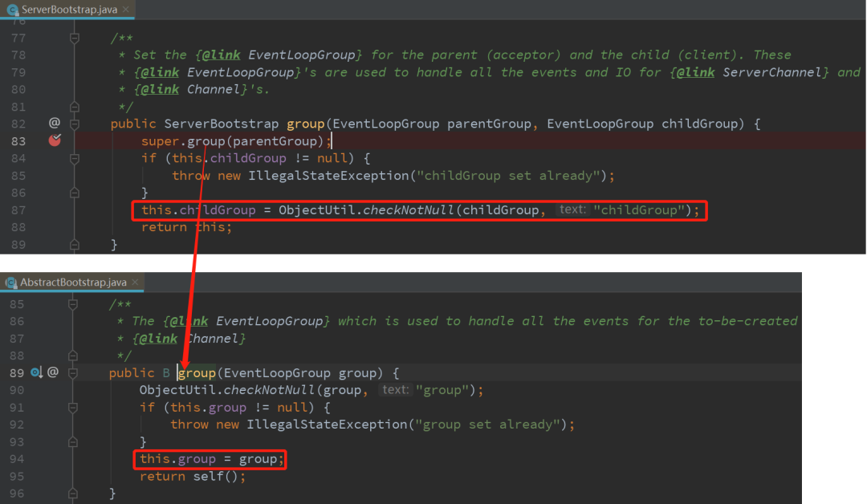Screen dimensions: 867x504
Task: Click 'checkNotNull' on line 90 of AbstractBootstrap
Action: (x=269, y=390)
